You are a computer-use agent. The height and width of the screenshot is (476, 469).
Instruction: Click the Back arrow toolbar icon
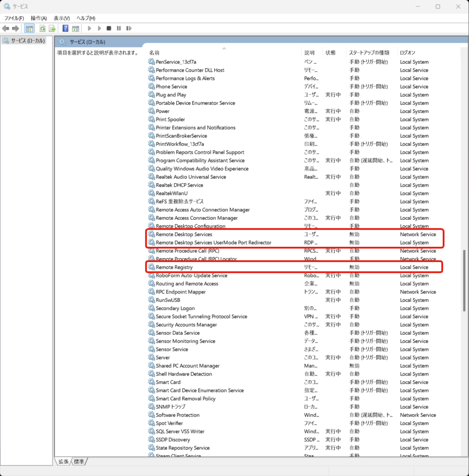6,28
